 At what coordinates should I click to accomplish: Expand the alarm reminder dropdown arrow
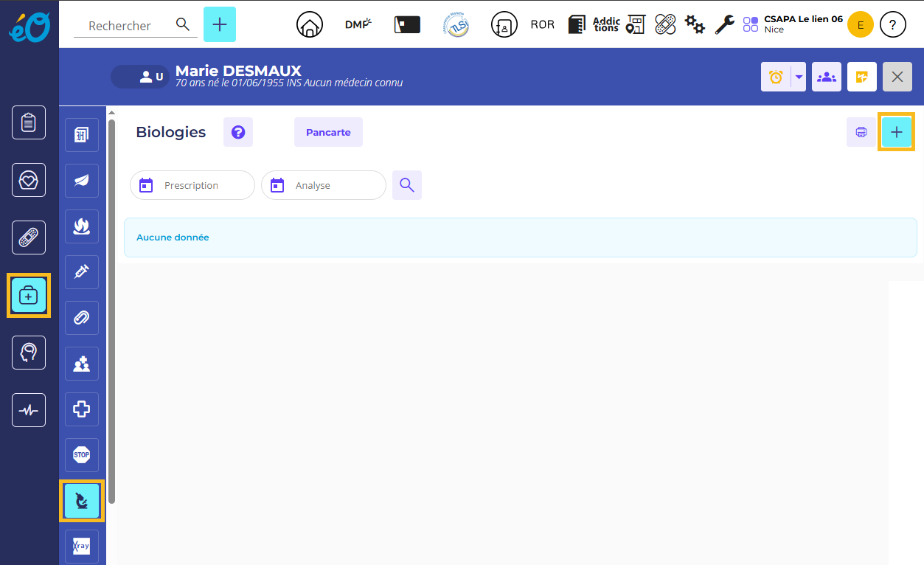[x=798, y=77]
